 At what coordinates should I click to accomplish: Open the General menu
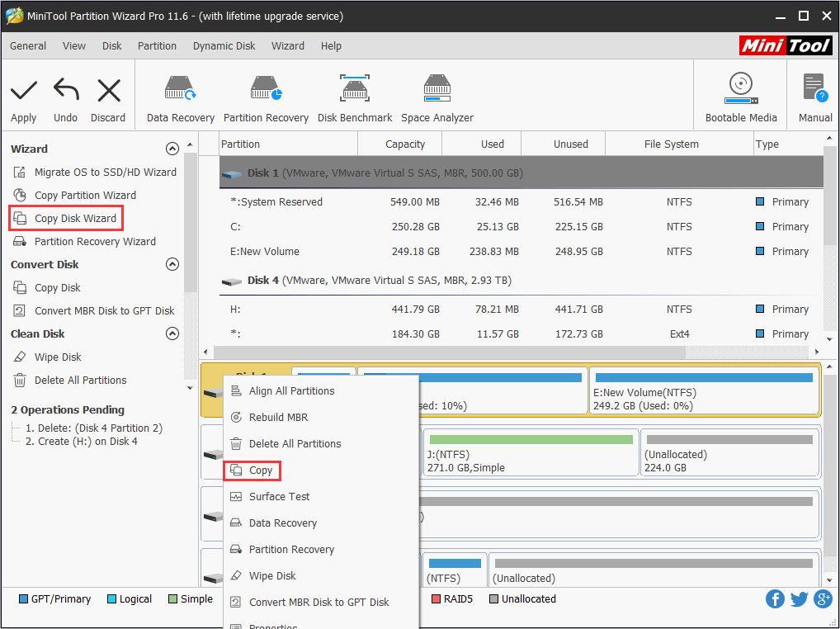tap(28, 46)
